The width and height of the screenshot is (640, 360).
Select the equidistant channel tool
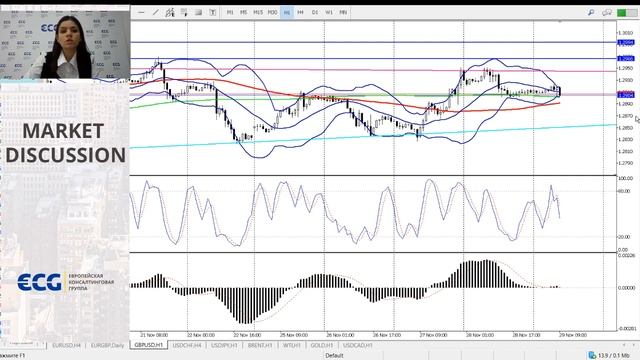coord(170,13)
